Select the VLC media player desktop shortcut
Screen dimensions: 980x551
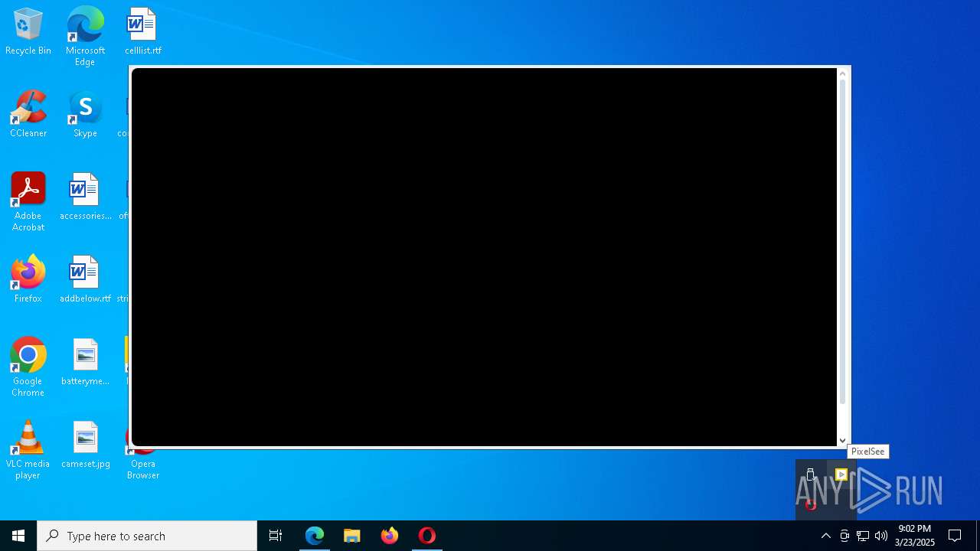pyautogui.click(x=28, y=450)
